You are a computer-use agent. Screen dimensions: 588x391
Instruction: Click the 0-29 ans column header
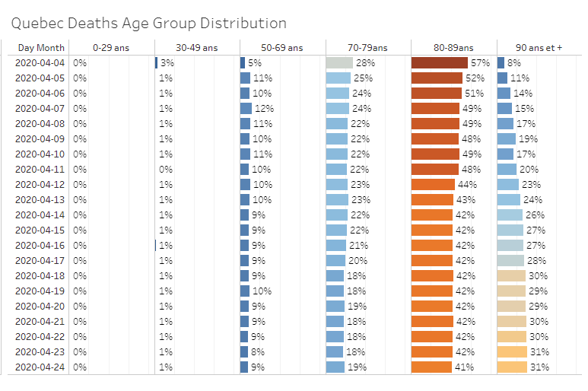[x=111, y=47]
